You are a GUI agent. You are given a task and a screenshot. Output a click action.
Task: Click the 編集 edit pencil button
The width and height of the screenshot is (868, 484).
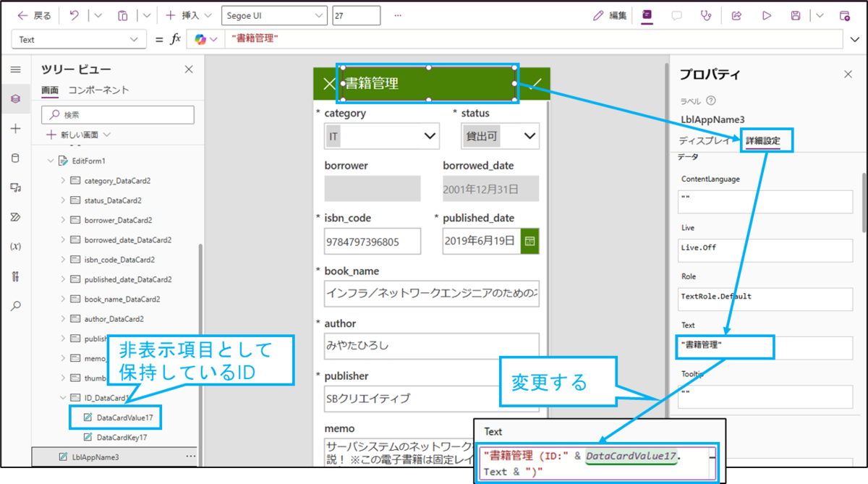click(610, 15)
